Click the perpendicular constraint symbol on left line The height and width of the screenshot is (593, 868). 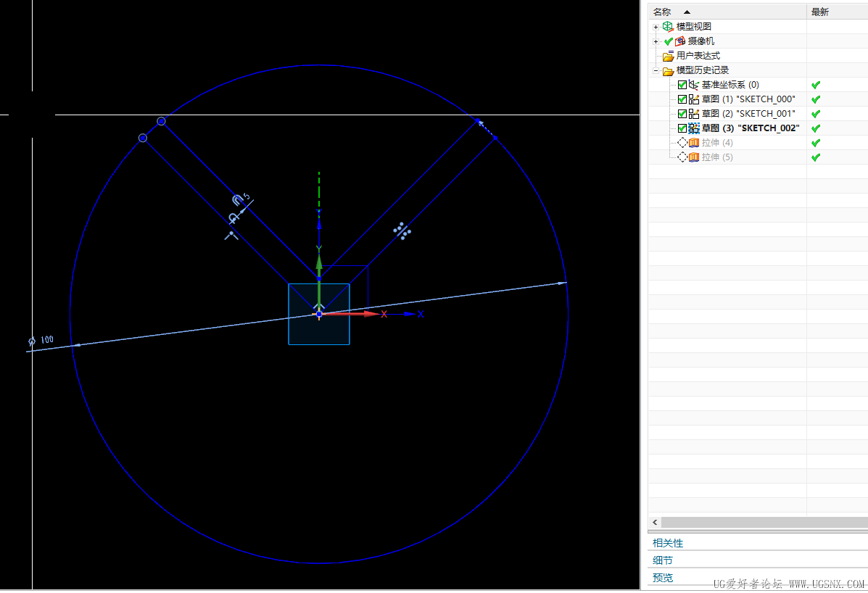tap(231, 236)
